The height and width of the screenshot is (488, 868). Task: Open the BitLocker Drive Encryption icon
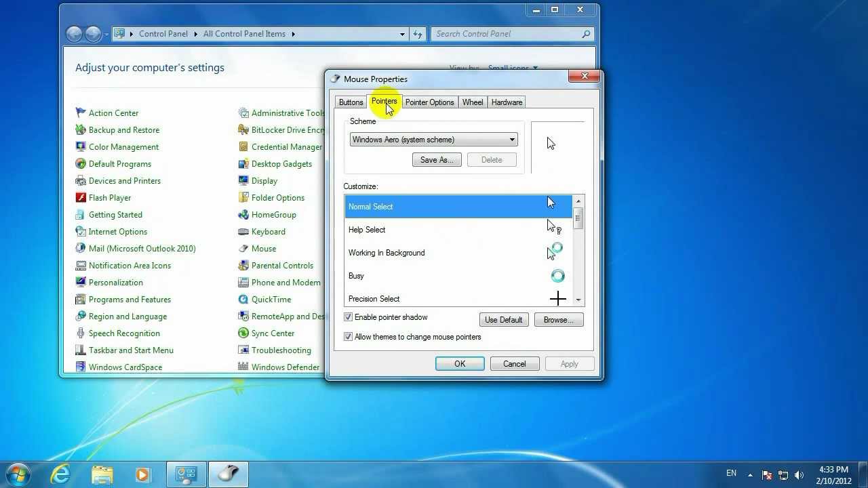click(x=243, y=130)
